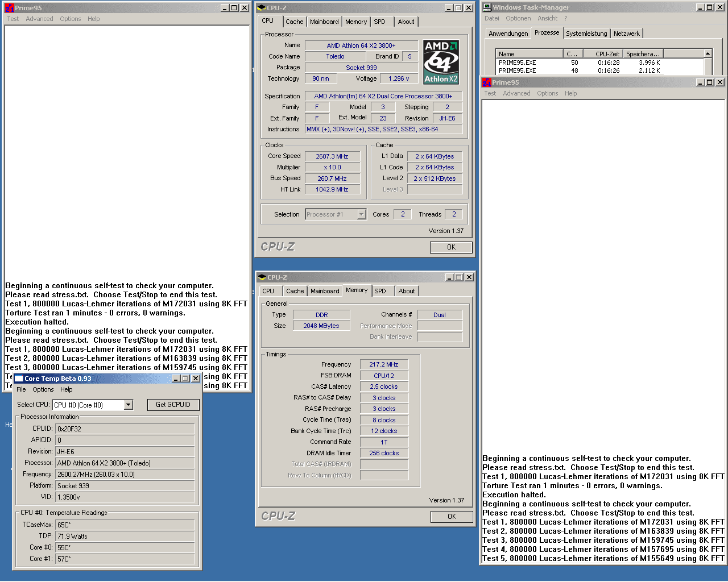
Task: Sort processes by Speichera... column header
Action: [643, 54]
